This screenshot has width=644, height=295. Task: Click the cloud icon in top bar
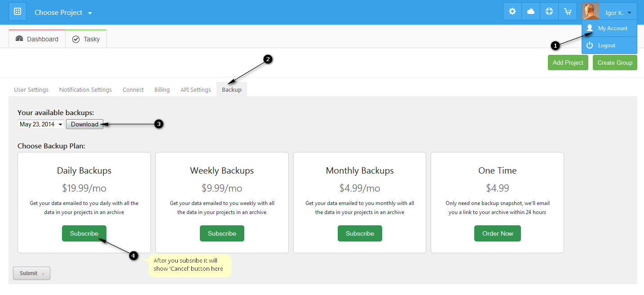531,12
